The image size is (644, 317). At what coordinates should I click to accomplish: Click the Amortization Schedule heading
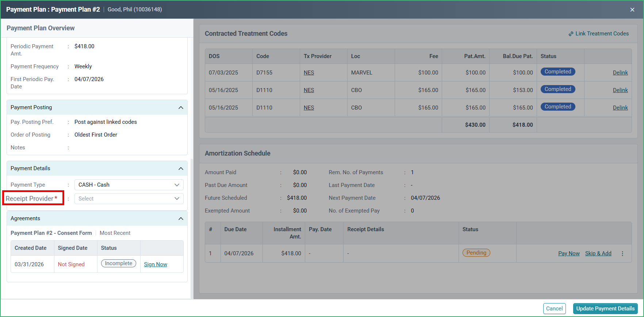tap(238, 153)
